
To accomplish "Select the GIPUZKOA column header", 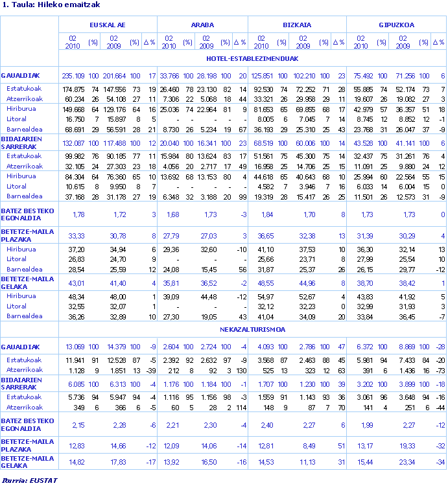I will pos(395,25).
